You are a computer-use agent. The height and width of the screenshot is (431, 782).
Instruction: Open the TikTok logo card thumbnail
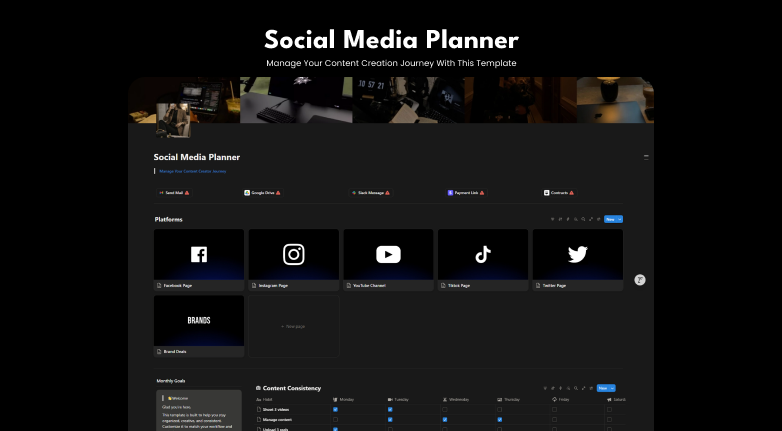click(483, 254)
